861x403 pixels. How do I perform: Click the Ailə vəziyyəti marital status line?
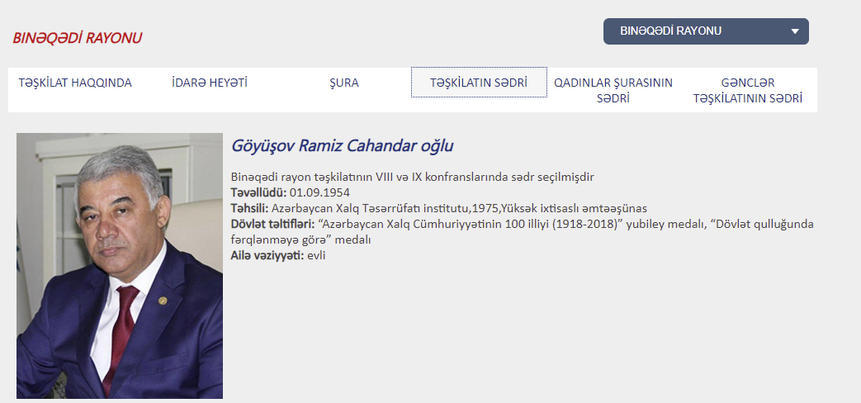pos(278,255)
